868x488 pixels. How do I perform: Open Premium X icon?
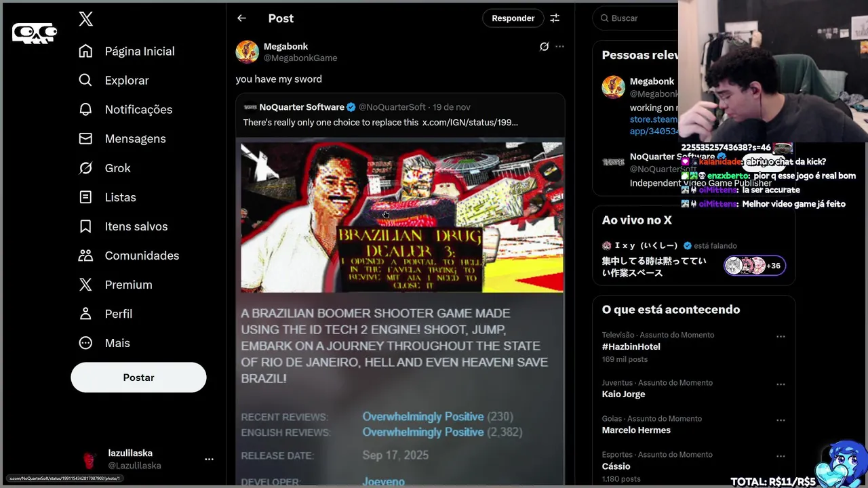click(x=85, y=285)
